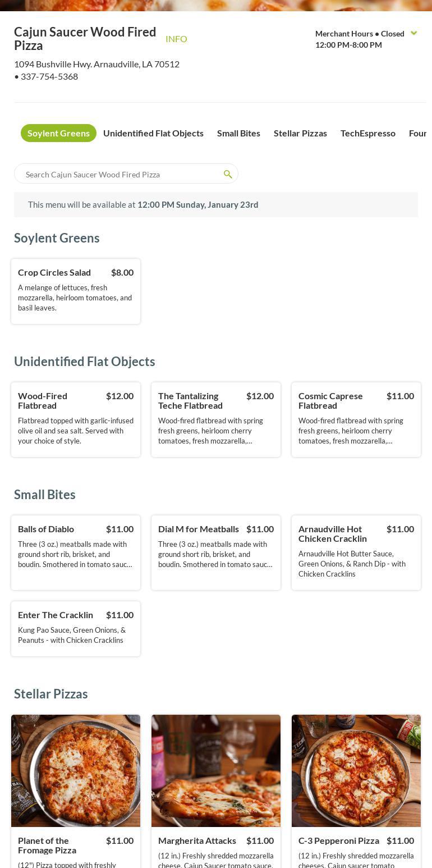Open the C-3 Pepperoni Pizza thumbnail
The width and height of the screenshot is (432, 868).
click(356, 770)
